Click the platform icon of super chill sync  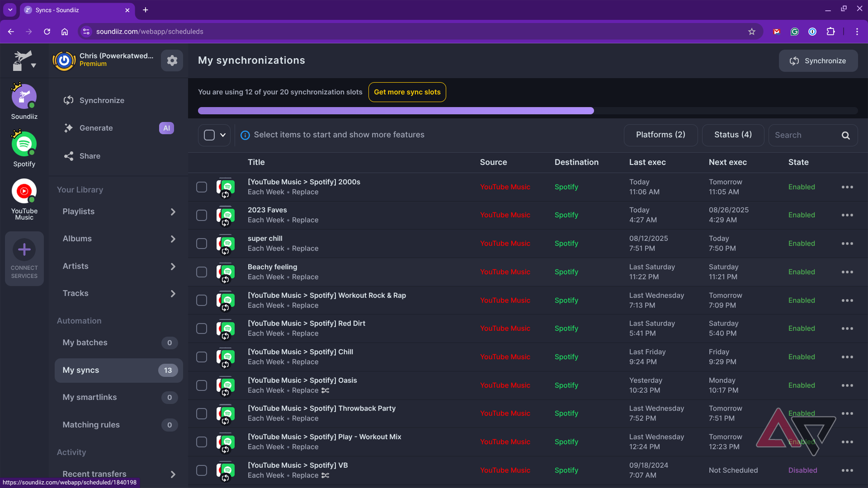point(226,244)
